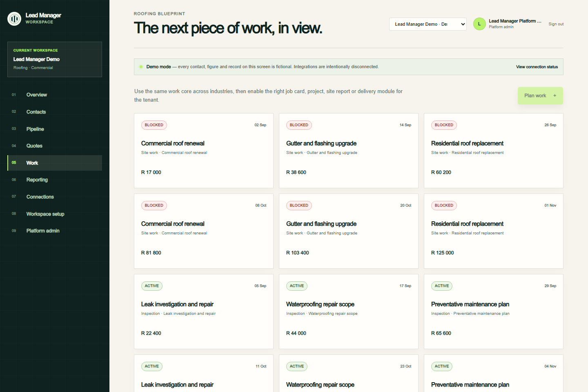Click the R 103 400 amount
588x392 pixels.
(x=298, y=253)
